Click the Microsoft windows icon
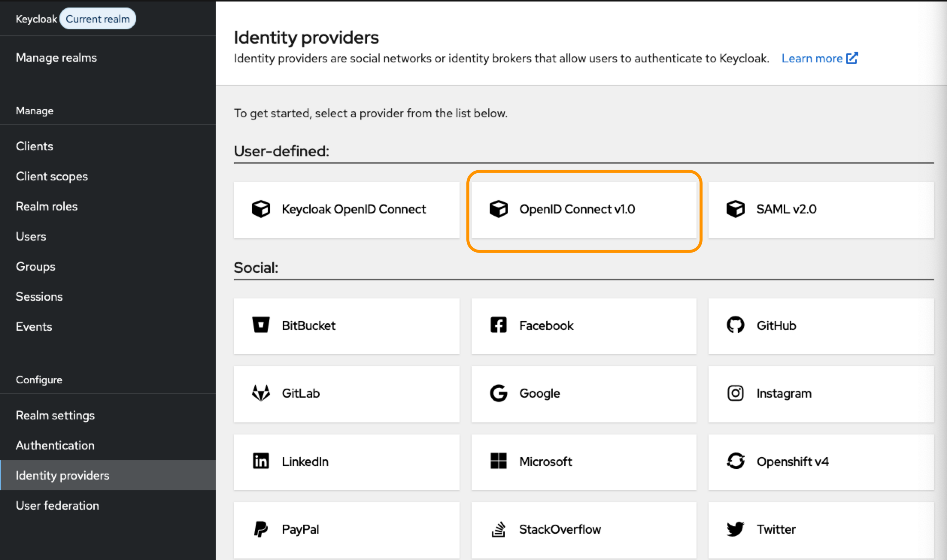 498,461
